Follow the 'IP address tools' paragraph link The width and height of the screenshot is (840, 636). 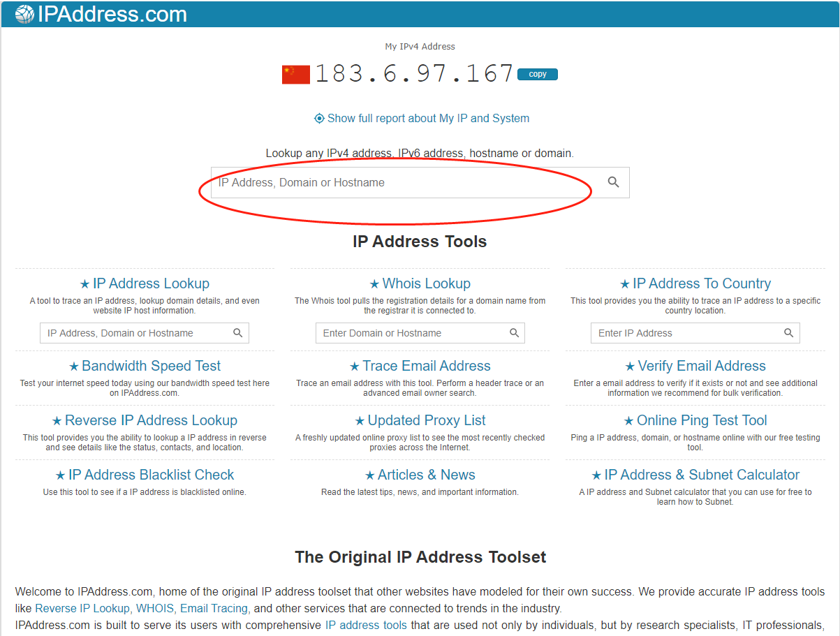(366, 625)
